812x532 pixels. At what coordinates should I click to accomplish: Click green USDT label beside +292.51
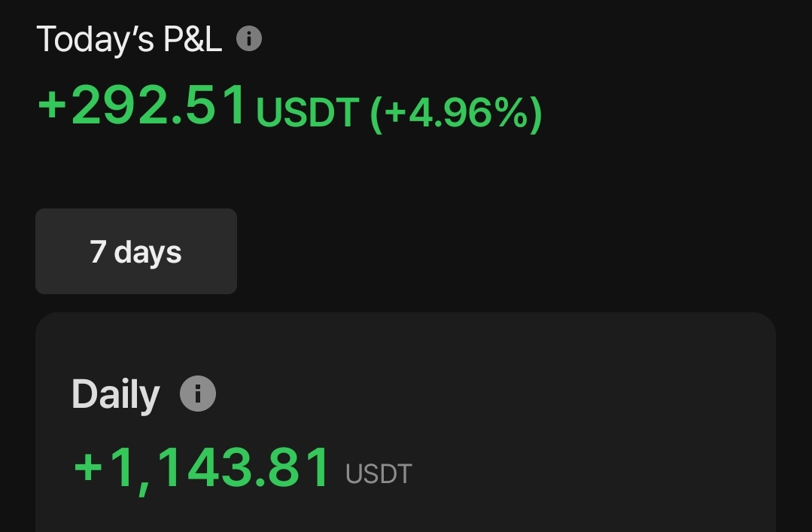tap(306, 113)
